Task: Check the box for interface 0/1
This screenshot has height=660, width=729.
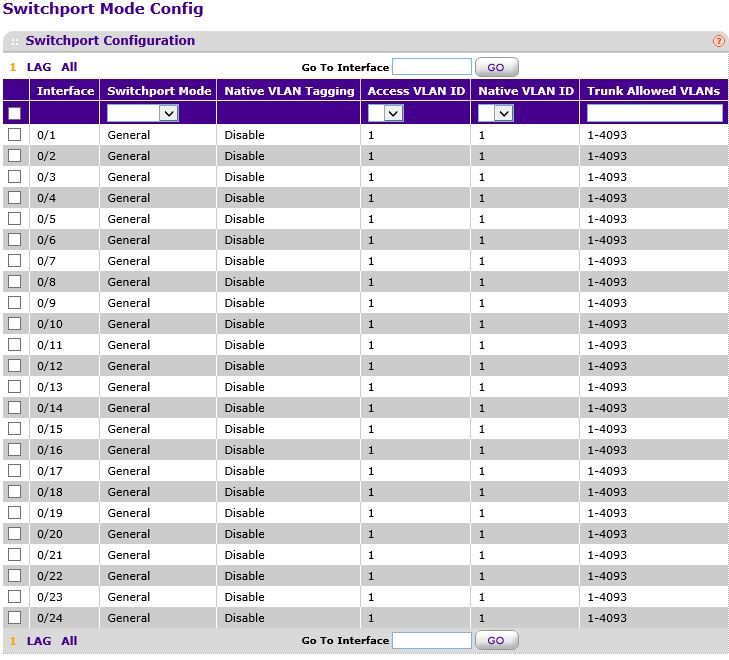Action: click(14, 135)
